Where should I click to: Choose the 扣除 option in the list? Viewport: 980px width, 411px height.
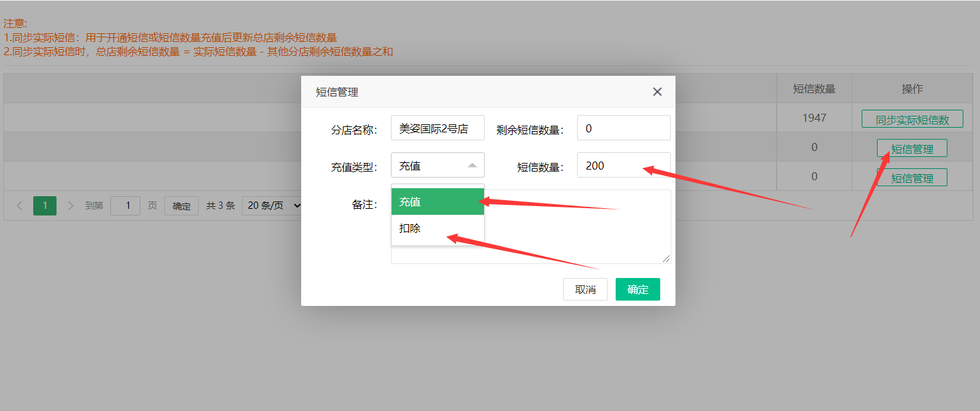click(x=437, y=228)
